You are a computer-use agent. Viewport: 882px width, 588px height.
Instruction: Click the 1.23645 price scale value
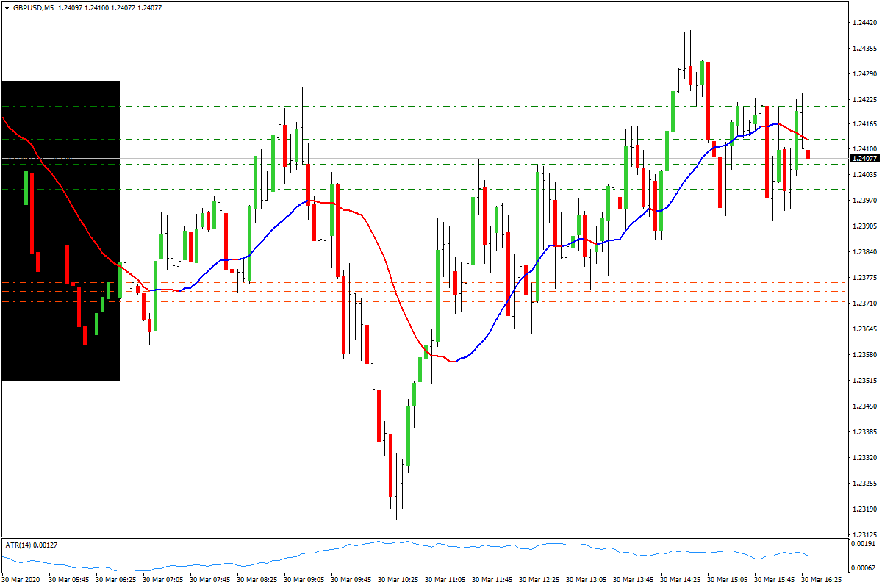(x=866, y=329)
